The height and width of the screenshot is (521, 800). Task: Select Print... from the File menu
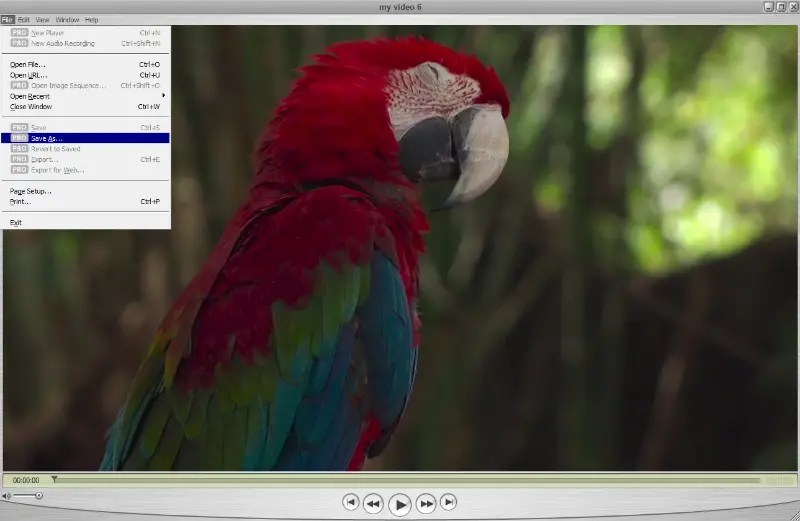pos(86,202)
